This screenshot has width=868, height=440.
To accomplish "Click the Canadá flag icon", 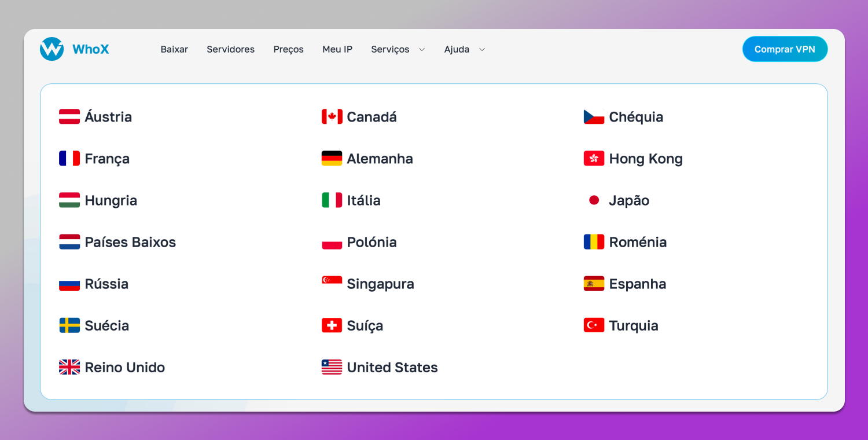I will point(330,116).
